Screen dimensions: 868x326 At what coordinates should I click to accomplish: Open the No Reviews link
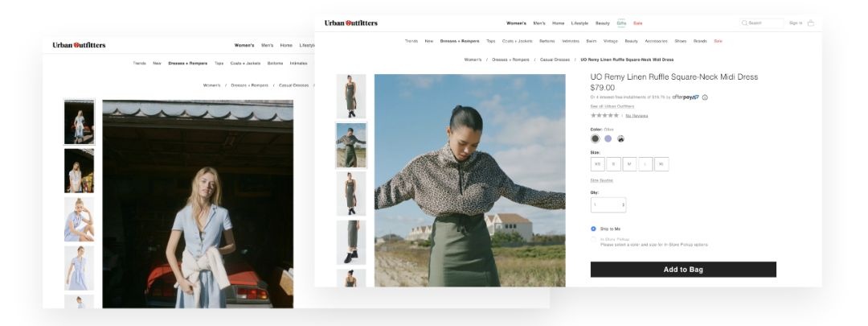637,116
